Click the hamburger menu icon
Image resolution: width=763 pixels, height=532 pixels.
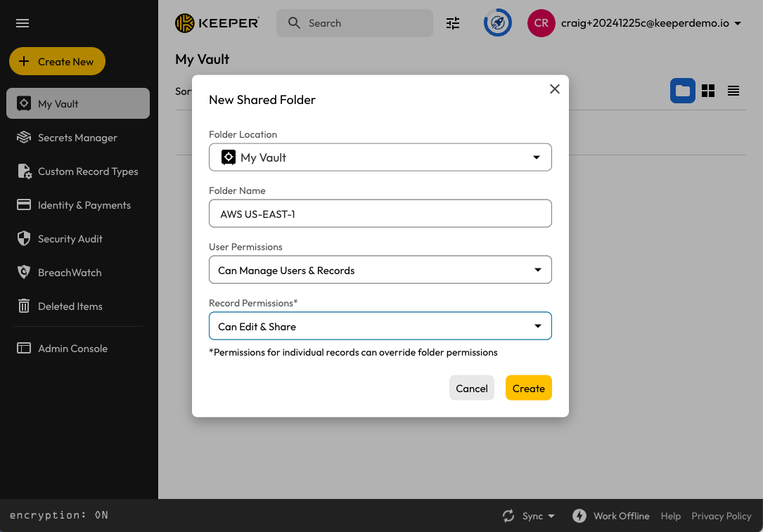23,23
